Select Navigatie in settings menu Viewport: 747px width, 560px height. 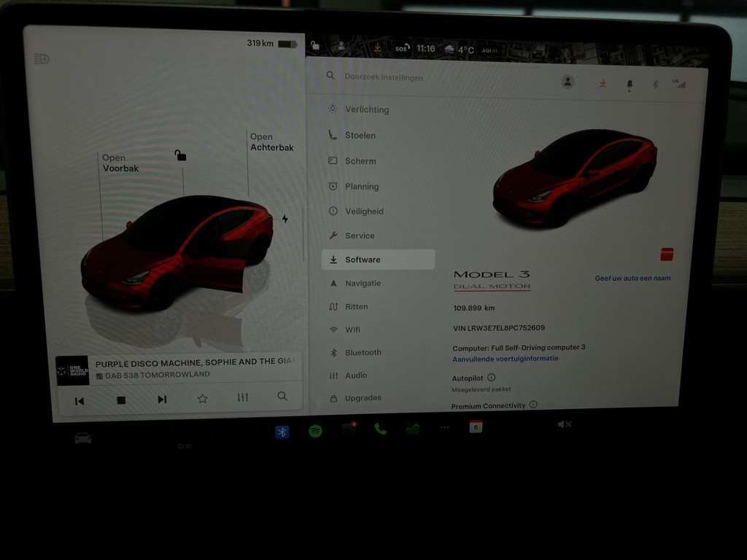point(363,283)
